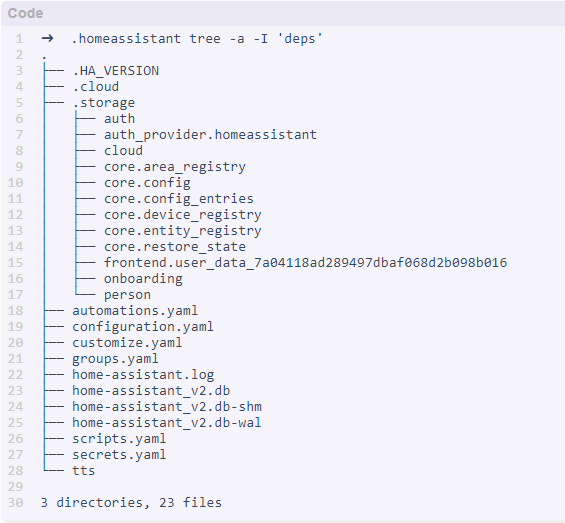Viewport: 565px width, 523px height.
Task: Select automations.yaml in the listing
Action: tap(135, 311)
